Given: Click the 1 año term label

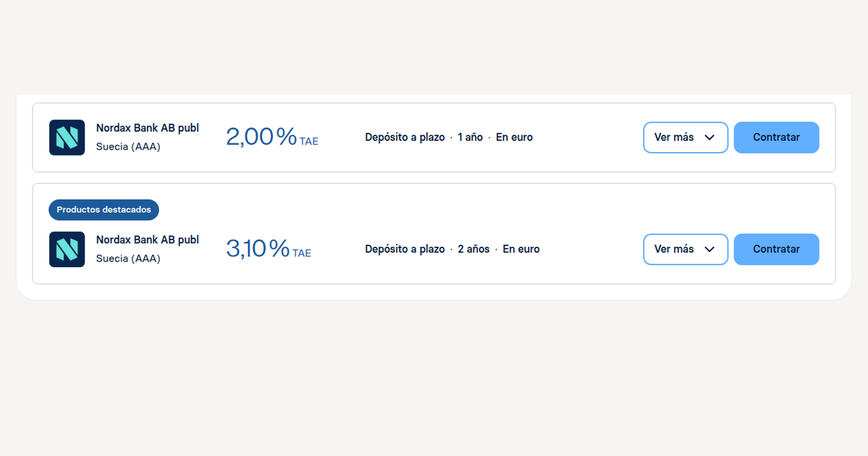Looking at the screenshot, I should (x=470, y=138).
